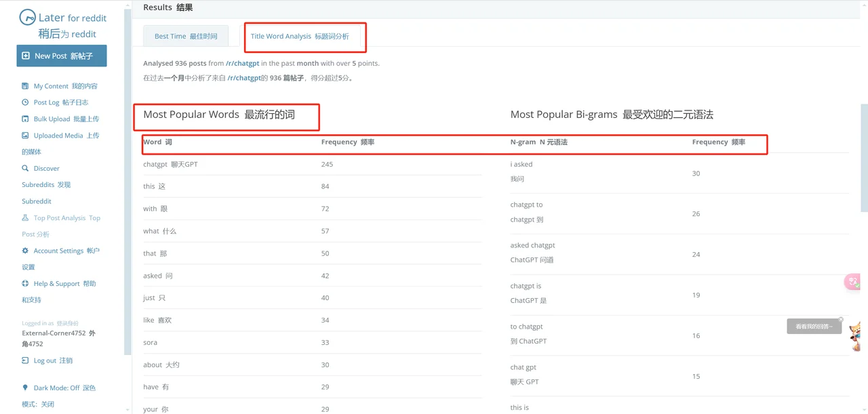The width and height of the screenshot is (868, 414).
Task: Click the word cell 'what 什么'
Action: coord(159,231)
